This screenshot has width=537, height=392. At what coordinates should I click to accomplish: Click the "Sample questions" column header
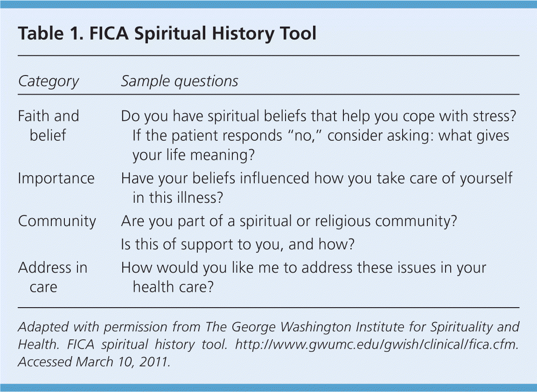tap(180, 82)
